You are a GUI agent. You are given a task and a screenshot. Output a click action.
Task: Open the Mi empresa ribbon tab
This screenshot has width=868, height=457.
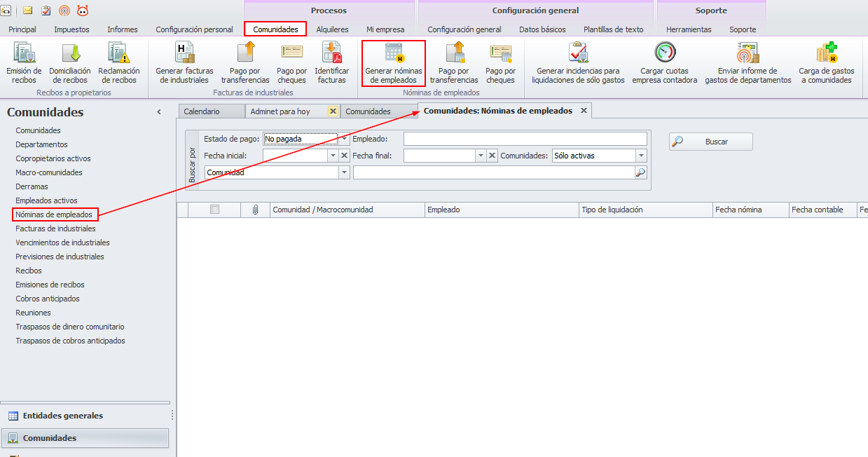tap(385, 29)
